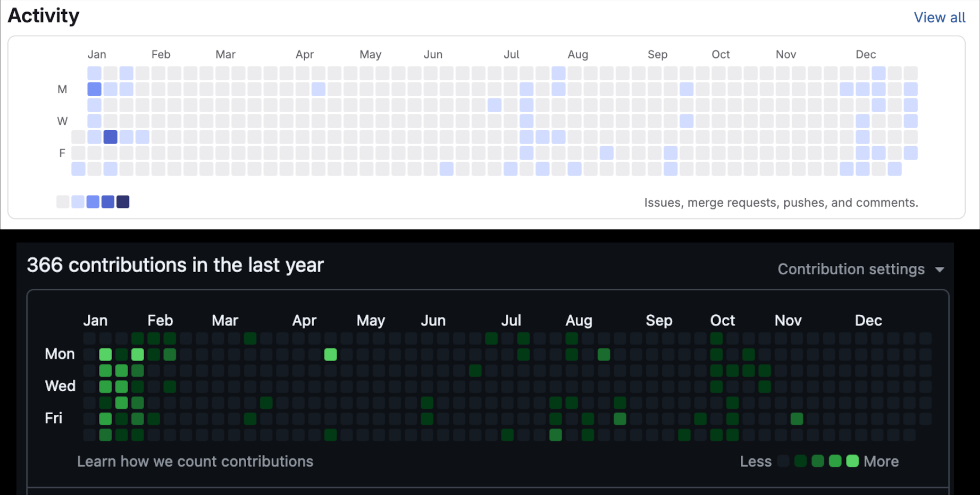Click the More label in the green legend
The width and height of the screenshot is (980, 495).
coord(881,462)
